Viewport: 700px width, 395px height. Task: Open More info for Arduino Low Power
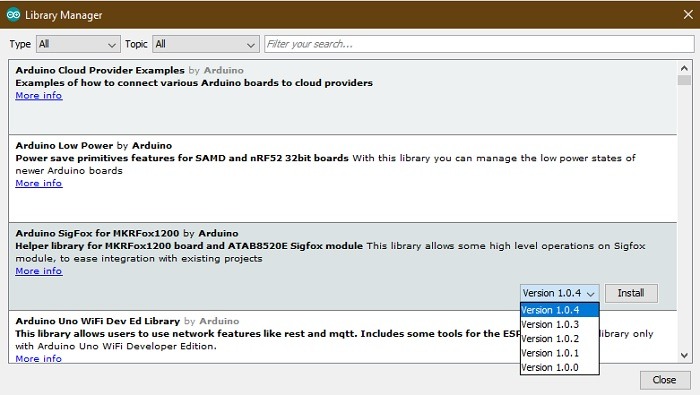point(39,183)
